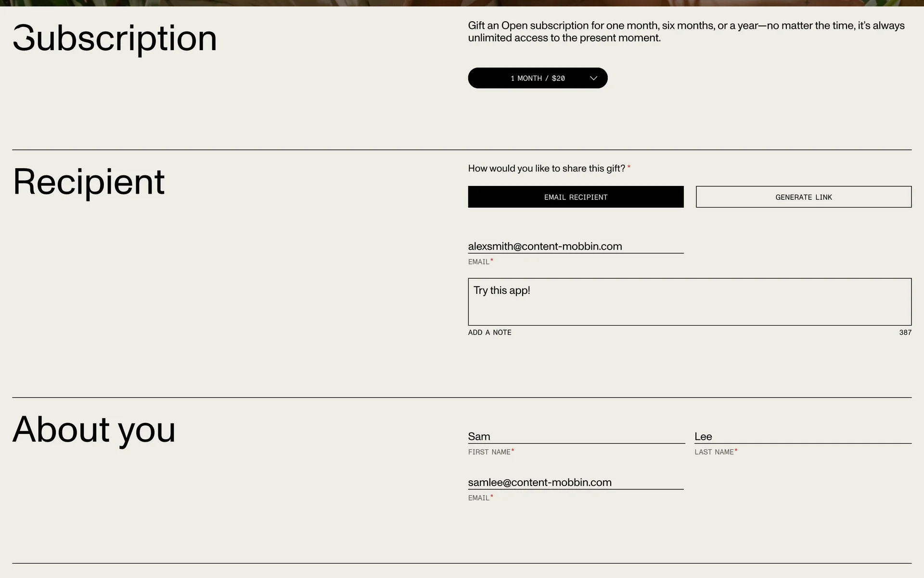924x578 pixels.
Task: Click the Recipient section heading
Action: [x=89, y=182]
